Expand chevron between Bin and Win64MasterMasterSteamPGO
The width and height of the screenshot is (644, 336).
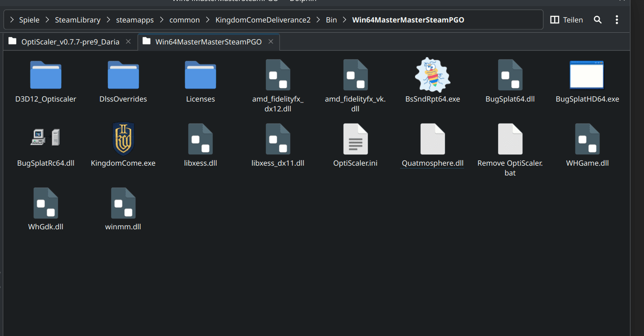[x=344, y=20]
